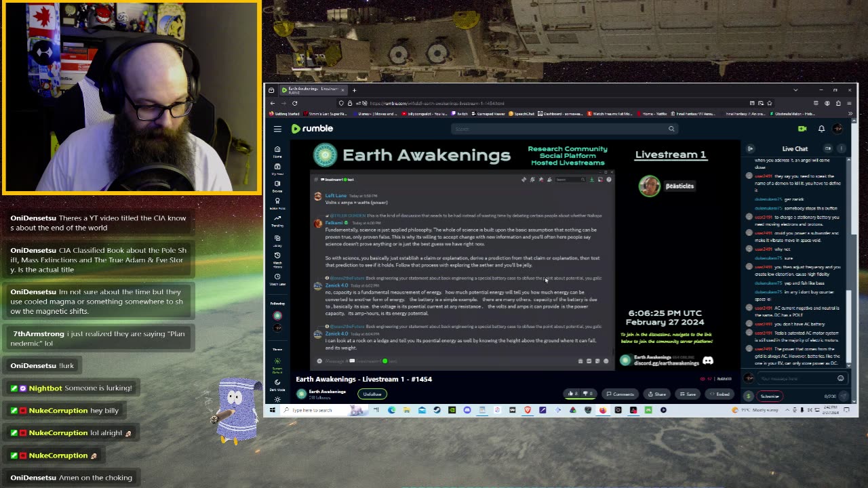This screenshot has width=868, height=488.
Task: Collapse the Live Chat panel
Action: tap(750, 148)
